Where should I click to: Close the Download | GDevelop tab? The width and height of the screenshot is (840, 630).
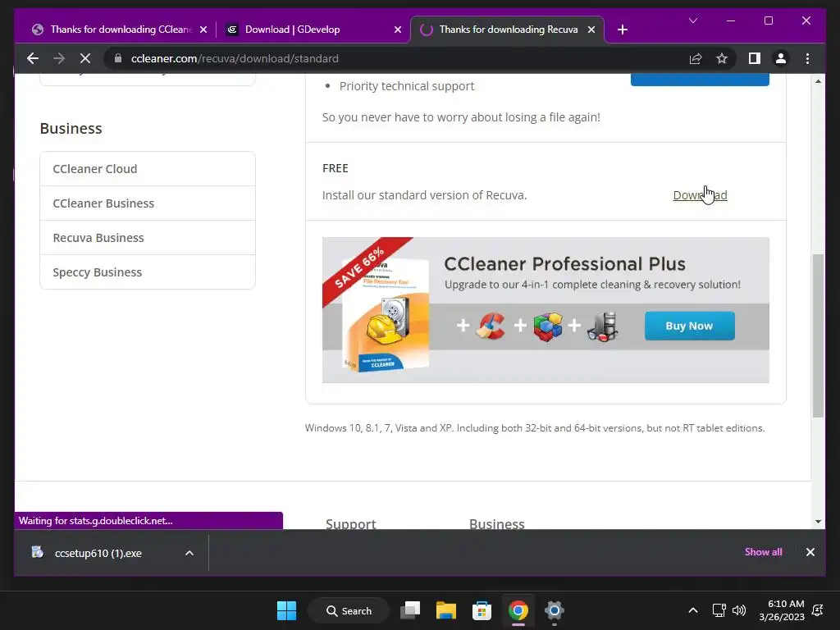pos(398,30)
